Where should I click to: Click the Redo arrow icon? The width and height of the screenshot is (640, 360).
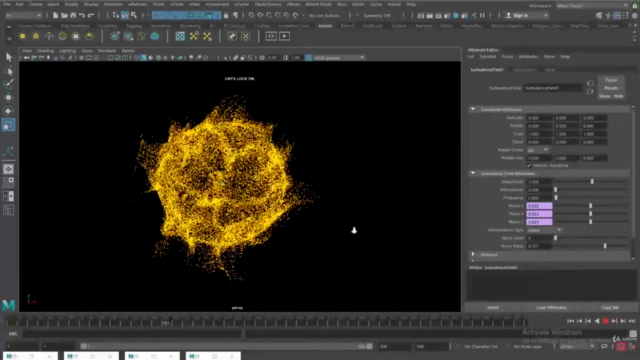point(91,16)
